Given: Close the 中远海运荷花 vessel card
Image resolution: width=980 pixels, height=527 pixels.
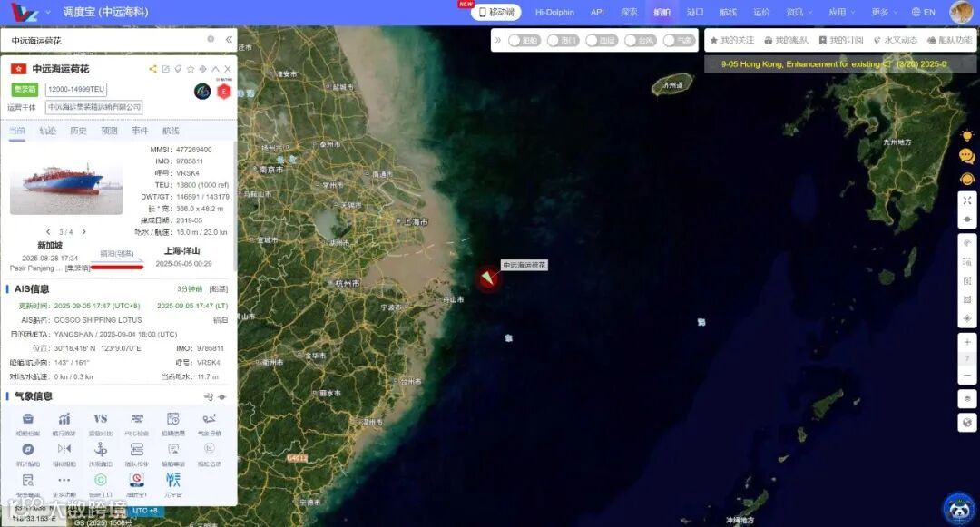Looking at the screenshot, I should (228, 69).
